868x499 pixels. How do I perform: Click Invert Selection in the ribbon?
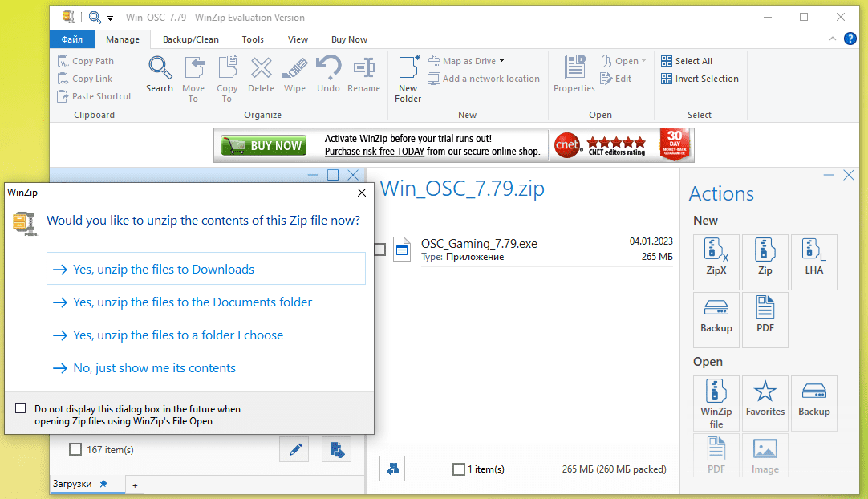[700, 79]
